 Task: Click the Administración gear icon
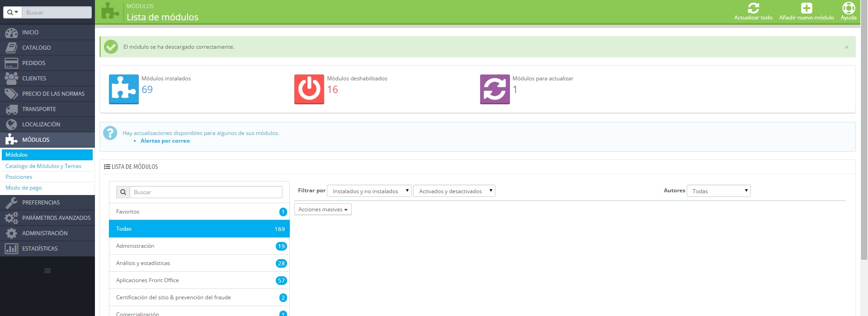[11, 233]
